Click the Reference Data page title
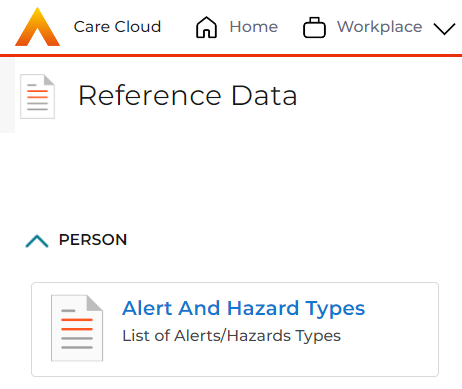Image resolution: width=462 pixels, height=389 pixels. [x=187, y=96]
